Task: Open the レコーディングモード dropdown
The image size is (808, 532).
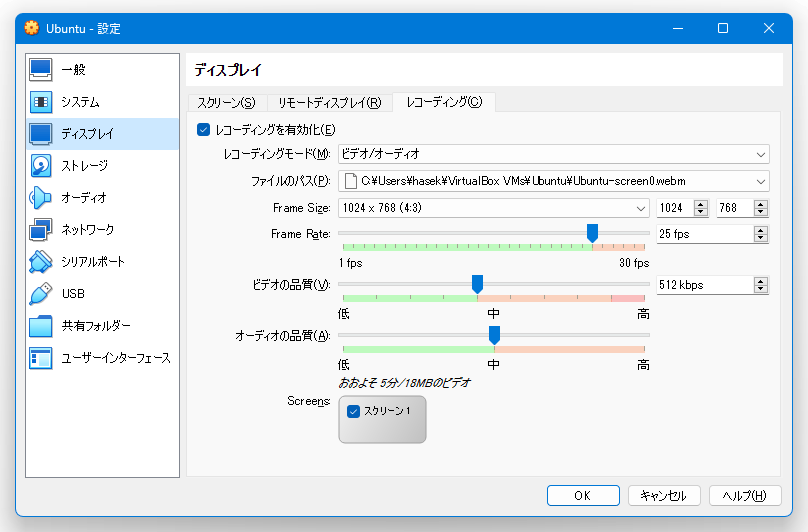Action: (x=553, y=154)
